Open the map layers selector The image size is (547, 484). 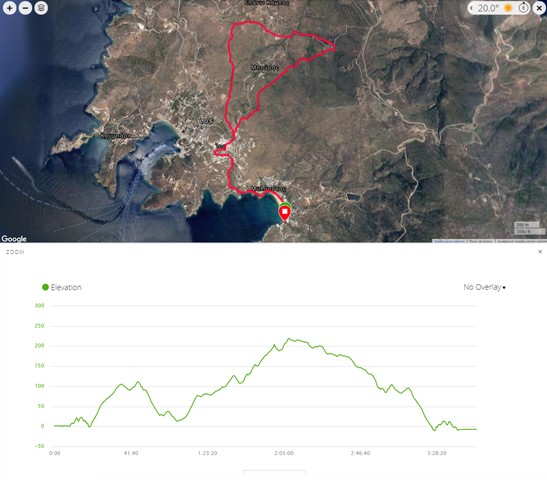point(41,8)
